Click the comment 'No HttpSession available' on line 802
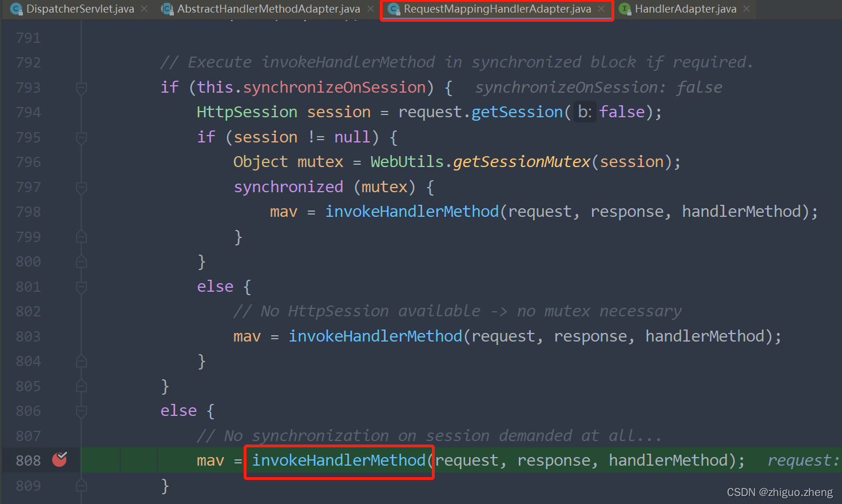The width and height of the screenshot is (842, 504). click(458, 311)
